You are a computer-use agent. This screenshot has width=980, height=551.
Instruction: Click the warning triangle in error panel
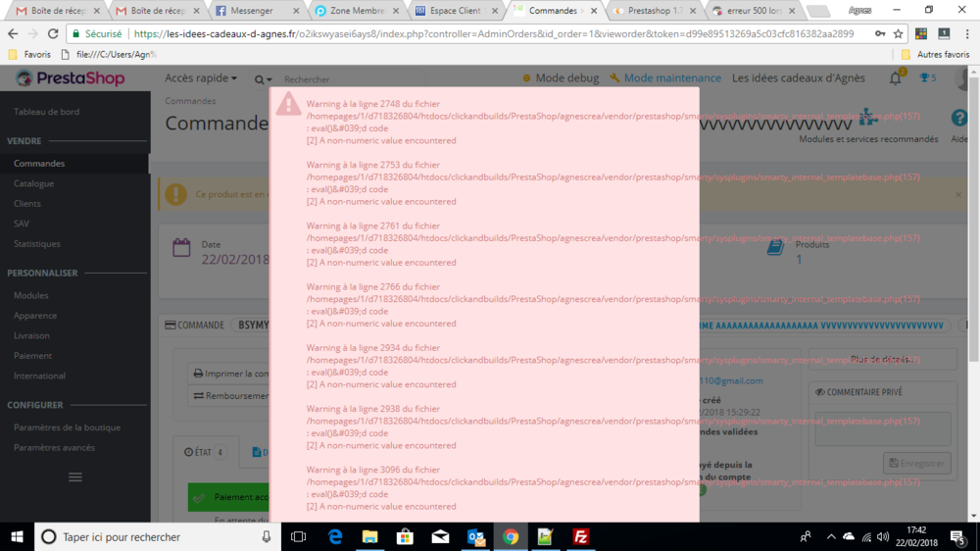(288, 104)
